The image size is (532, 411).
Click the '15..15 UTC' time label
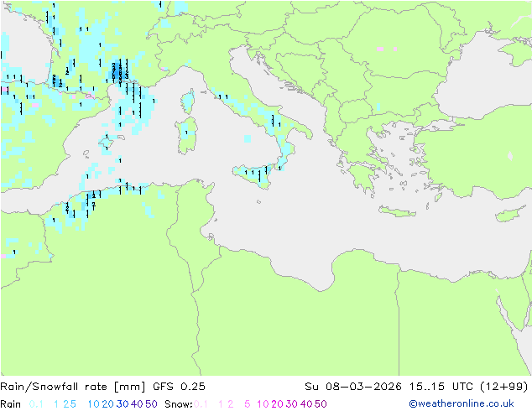coord(441,387)
